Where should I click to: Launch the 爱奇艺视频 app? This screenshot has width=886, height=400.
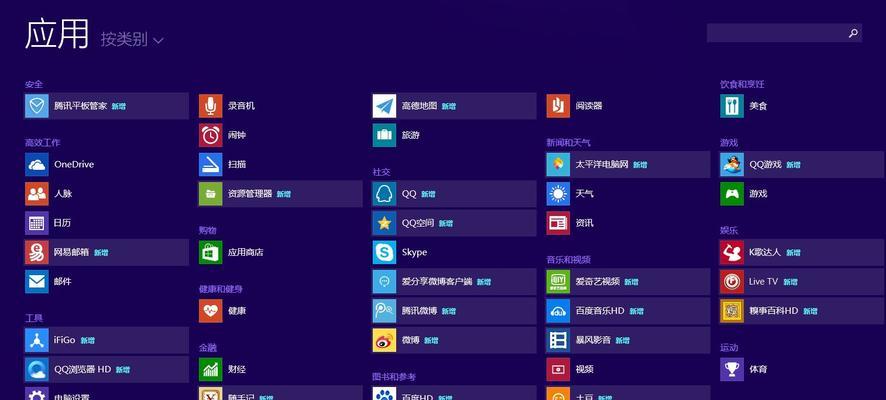click(x=628, y=281)
